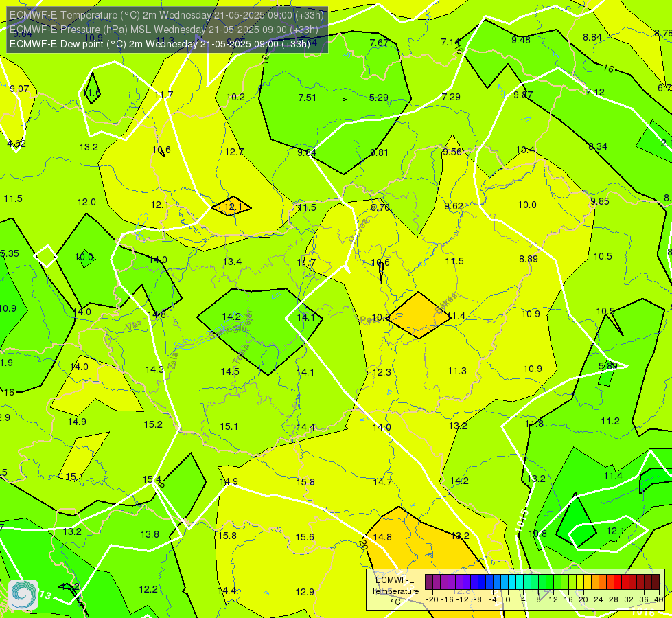Click the temperature value 4.62
This screenshot has width=672, height=618.
tap(16, 144)
